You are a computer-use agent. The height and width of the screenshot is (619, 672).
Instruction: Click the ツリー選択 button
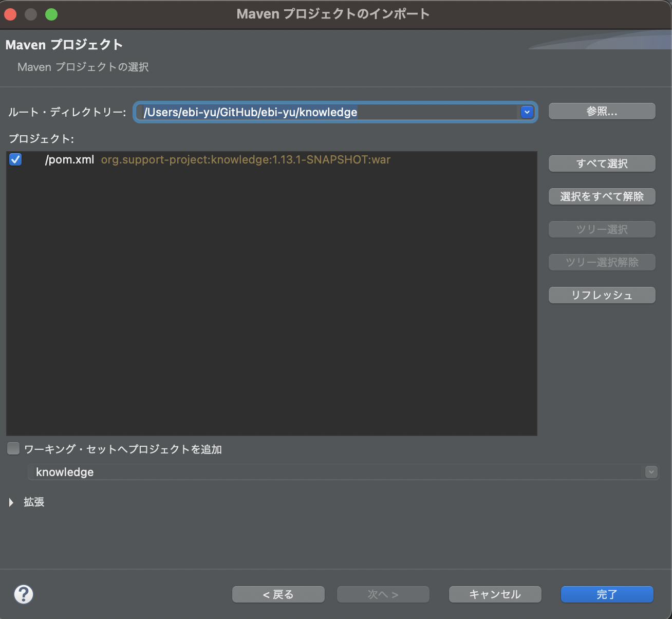click(602, 229)
